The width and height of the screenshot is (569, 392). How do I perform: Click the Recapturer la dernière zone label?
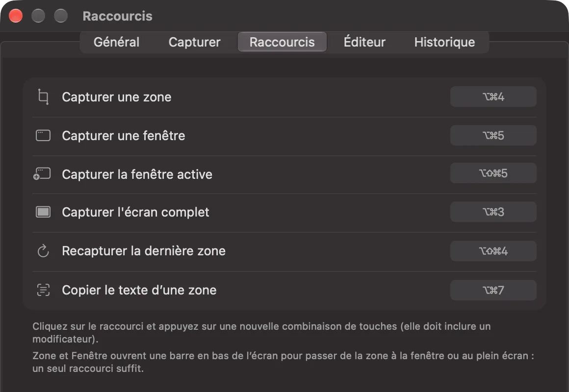pyautogui.click(x=144, y=251)
